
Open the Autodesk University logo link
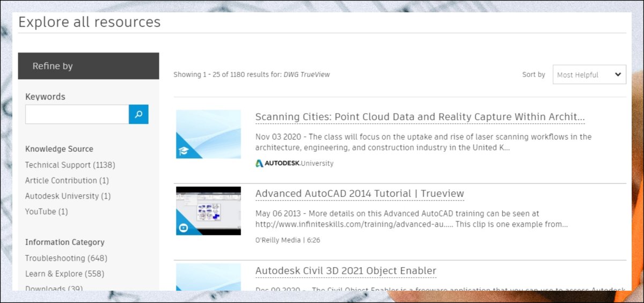[294, 164]
